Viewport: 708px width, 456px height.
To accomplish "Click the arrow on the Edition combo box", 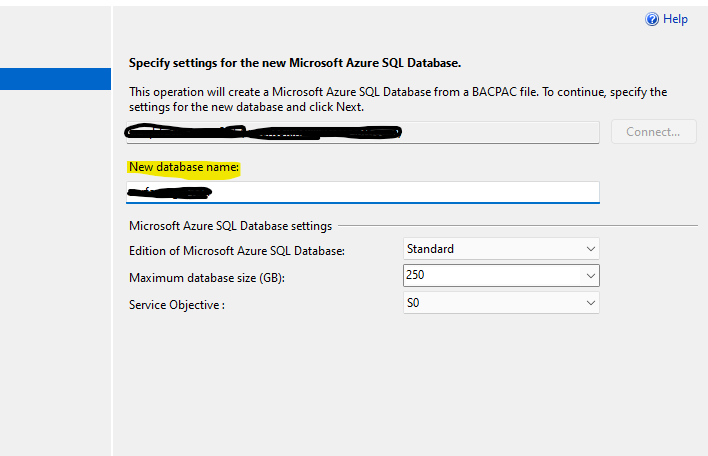I will tap(589, 249).
